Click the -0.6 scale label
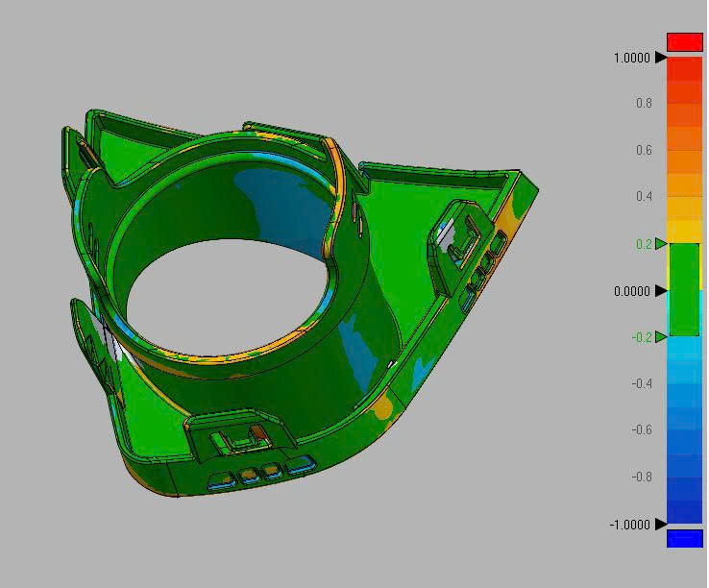709x588 pixels. click(x=642, y=430)
